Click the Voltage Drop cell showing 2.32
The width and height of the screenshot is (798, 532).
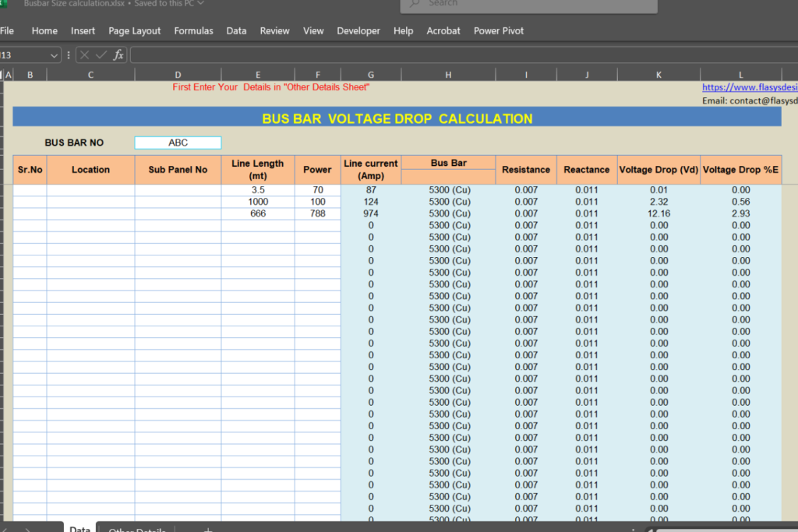[x=659, y=202]
